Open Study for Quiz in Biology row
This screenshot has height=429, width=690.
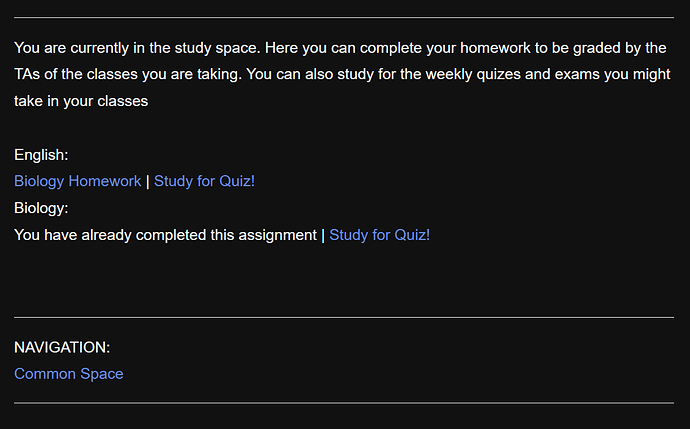pos(379,235)
